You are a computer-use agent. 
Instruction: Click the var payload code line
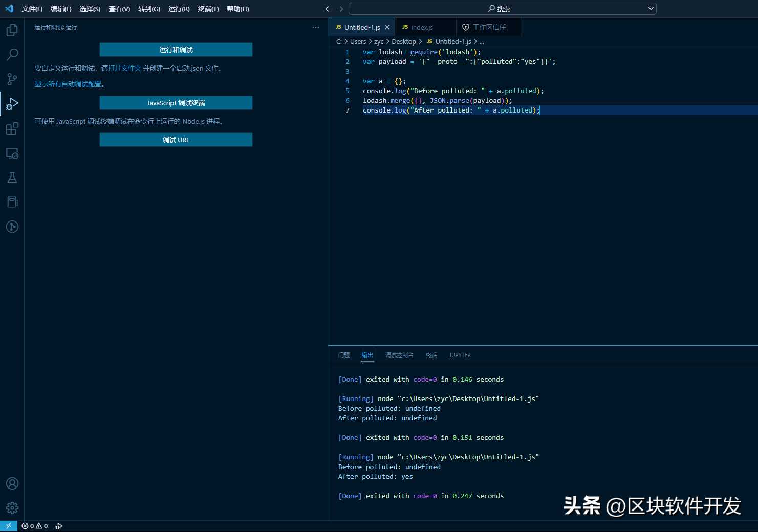459,61
